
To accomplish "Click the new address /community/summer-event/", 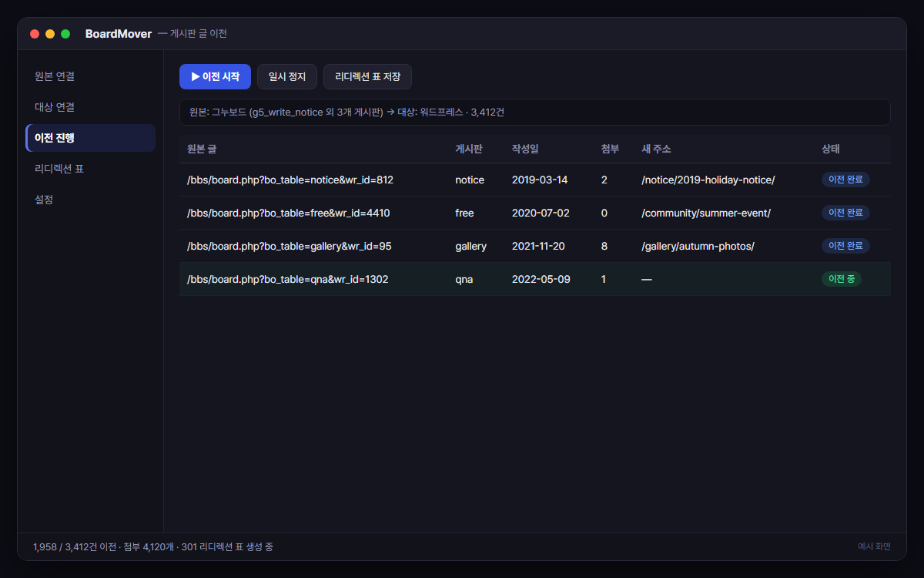I will coord(706,213).
